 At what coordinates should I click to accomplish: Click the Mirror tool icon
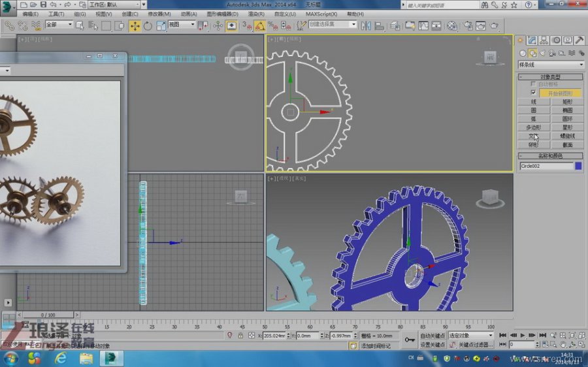pyautogui.click(x=365, y=26)
